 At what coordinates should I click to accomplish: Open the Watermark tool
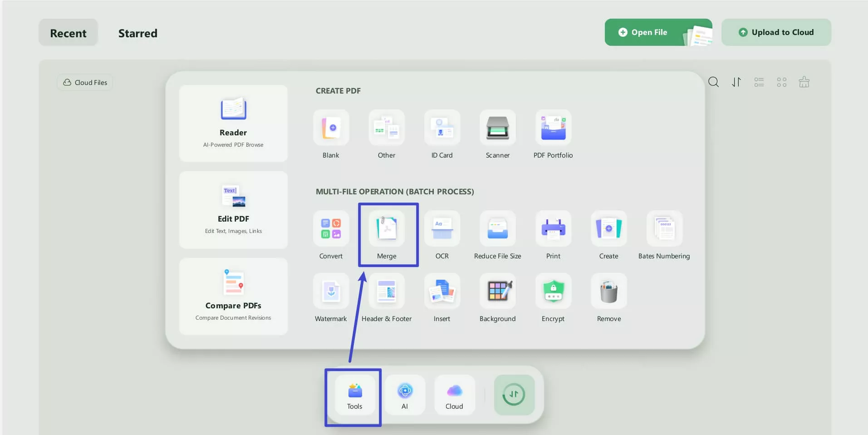pyautogui.click(x=331, y=297)
